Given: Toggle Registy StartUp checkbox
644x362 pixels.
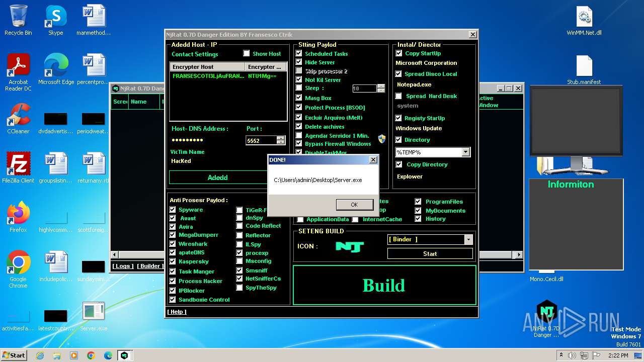Looking at the screenshot, I should [x=399, y=118].
